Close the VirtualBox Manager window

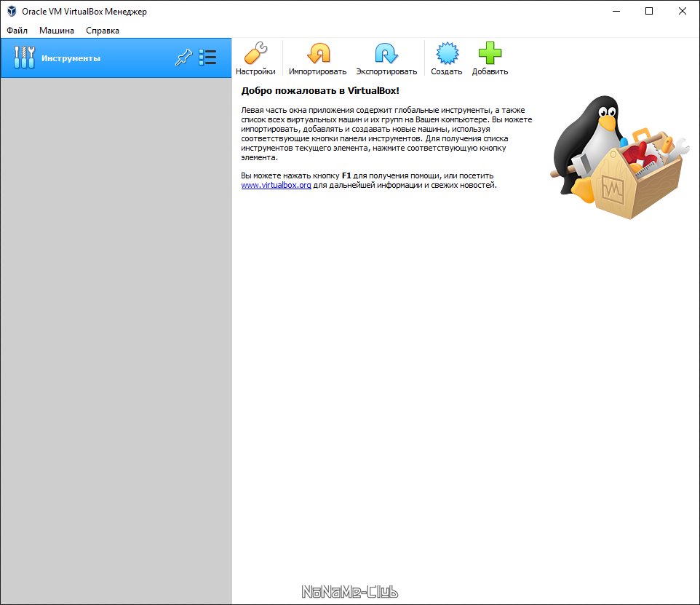(683, 11)
